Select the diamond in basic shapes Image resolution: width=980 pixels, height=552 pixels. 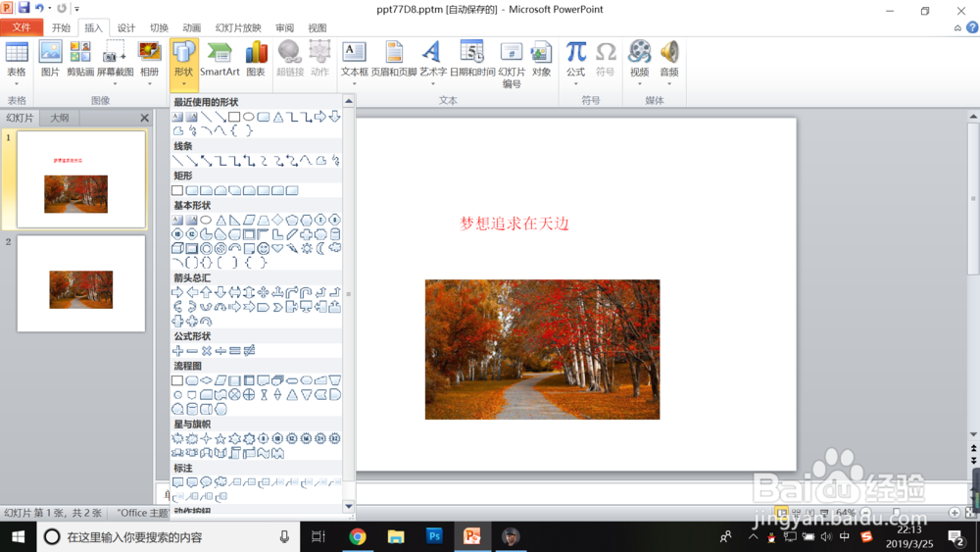(277, 220)
